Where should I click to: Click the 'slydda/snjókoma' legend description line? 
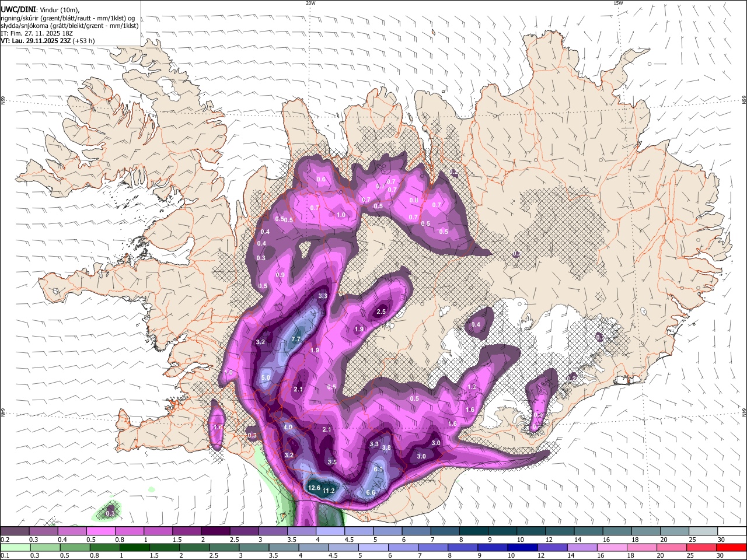69,26
